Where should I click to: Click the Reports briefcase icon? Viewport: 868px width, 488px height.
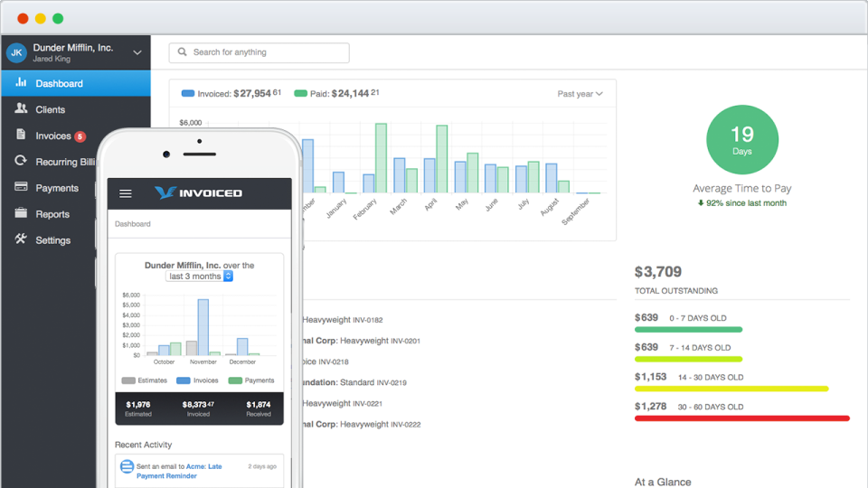point(21,212)
